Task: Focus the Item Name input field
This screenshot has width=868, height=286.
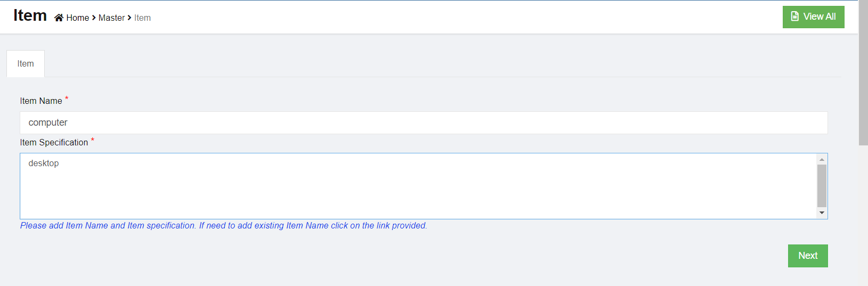Action: tap(424, 122)
